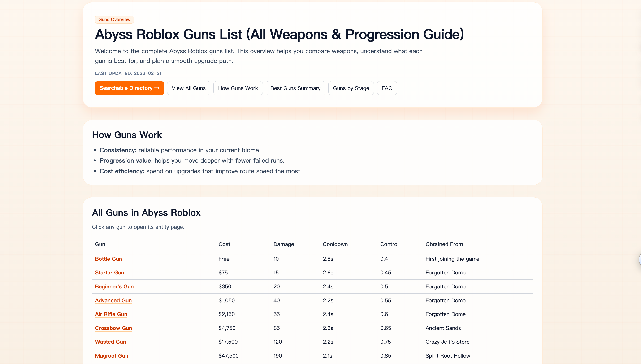Open the Advanced Gun link
The image size is (641, 364).
point(113,300)
